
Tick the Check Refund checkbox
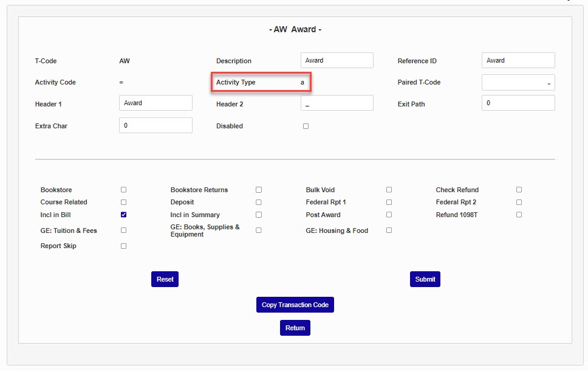pos(519,190)
